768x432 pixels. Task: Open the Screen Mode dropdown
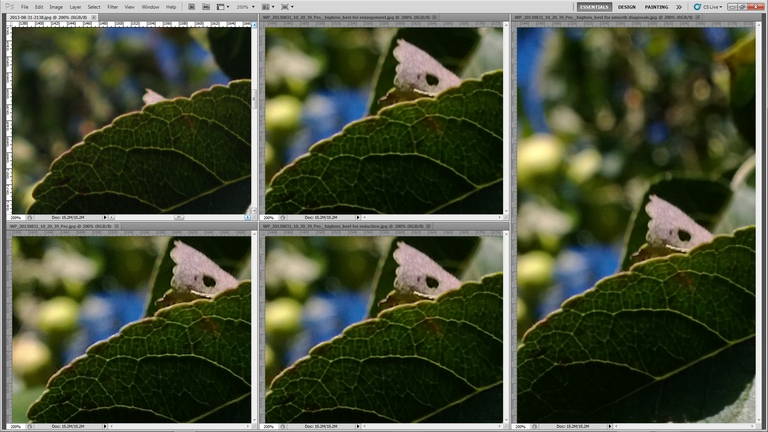[289, 7]
